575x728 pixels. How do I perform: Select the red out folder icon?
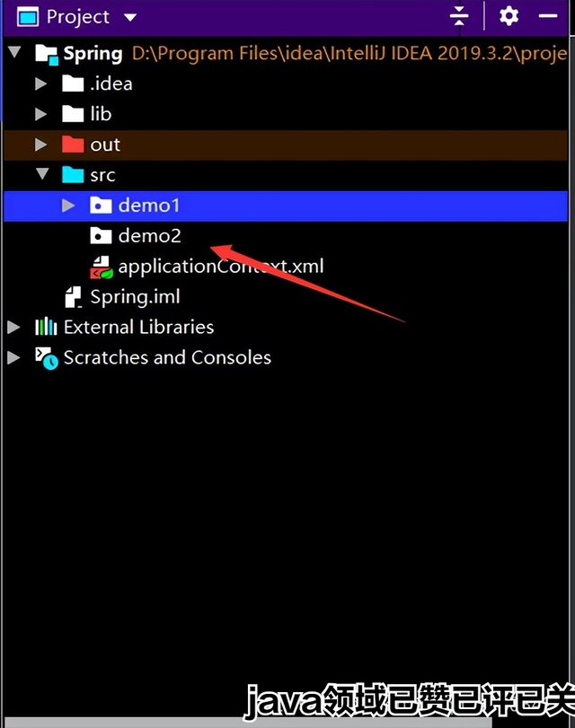click(x=73, y=145)
